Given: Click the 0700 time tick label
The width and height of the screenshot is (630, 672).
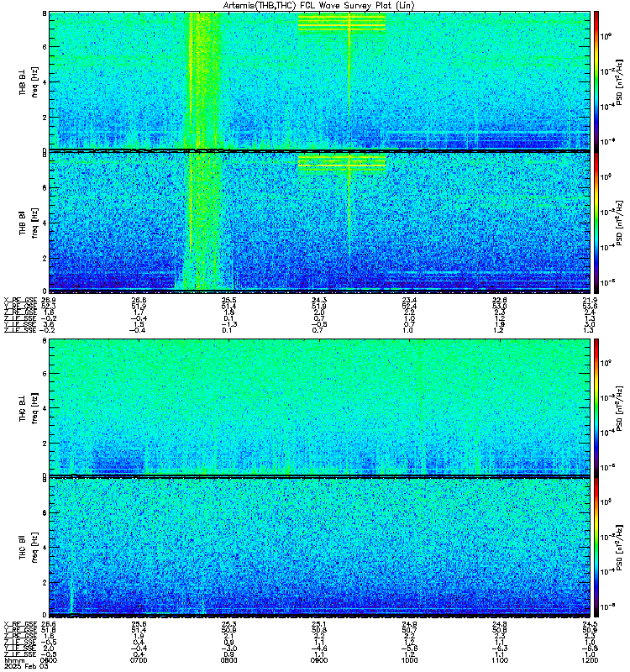Looking at the screenshot, I should coord(139,660).
